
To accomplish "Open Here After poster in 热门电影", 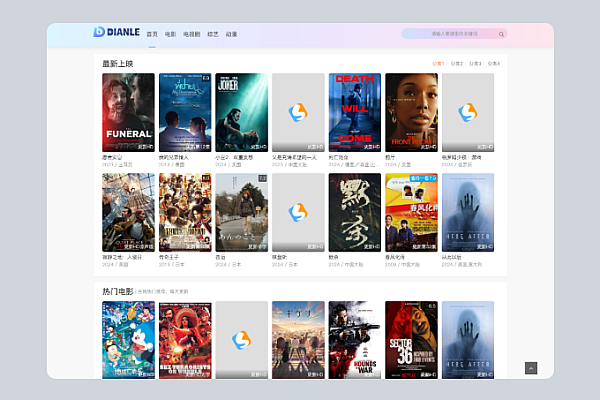I will click(468, 340).
